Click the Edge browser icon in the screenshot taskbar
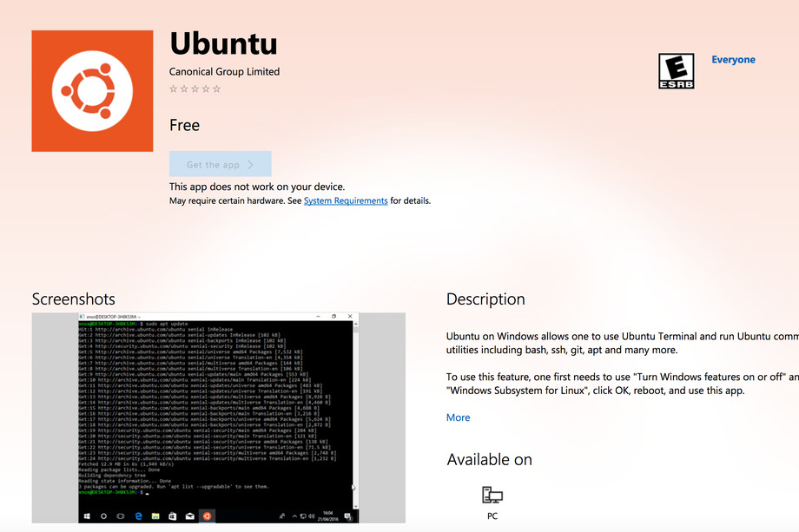Screen dimensions: 799x532 [139, 516]
